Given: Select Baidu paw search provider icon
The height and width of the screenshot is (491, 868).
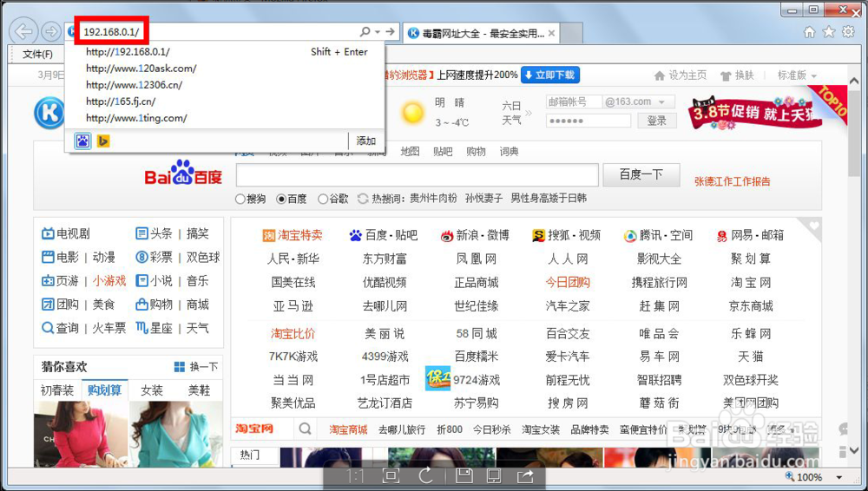Looking at the screenshot, I should point(82,141).
